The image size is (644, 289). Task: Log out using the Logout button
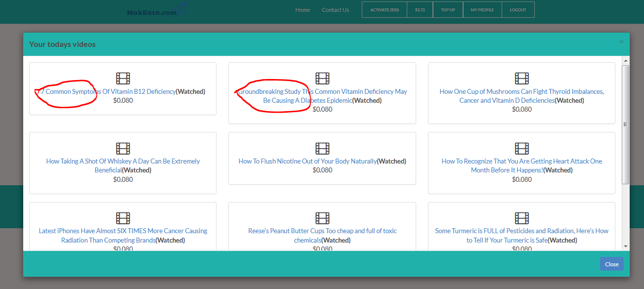click(518, 10)
